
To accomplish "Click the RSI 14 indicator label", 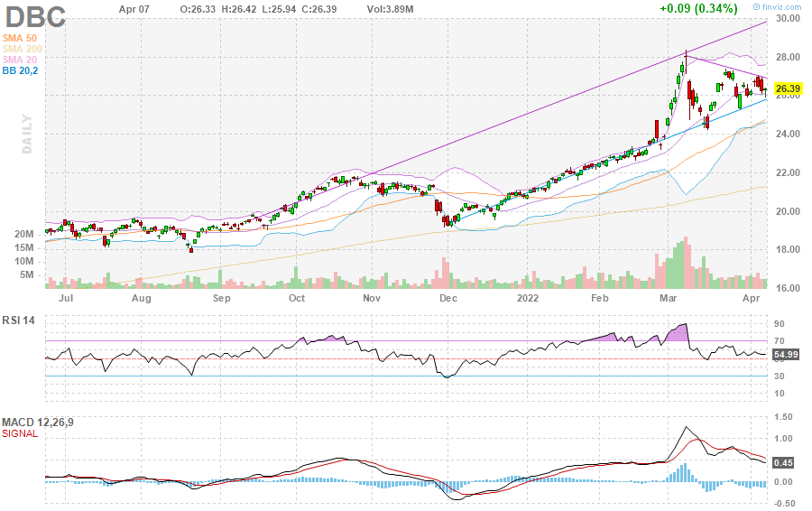I will (x=19, y=321).
